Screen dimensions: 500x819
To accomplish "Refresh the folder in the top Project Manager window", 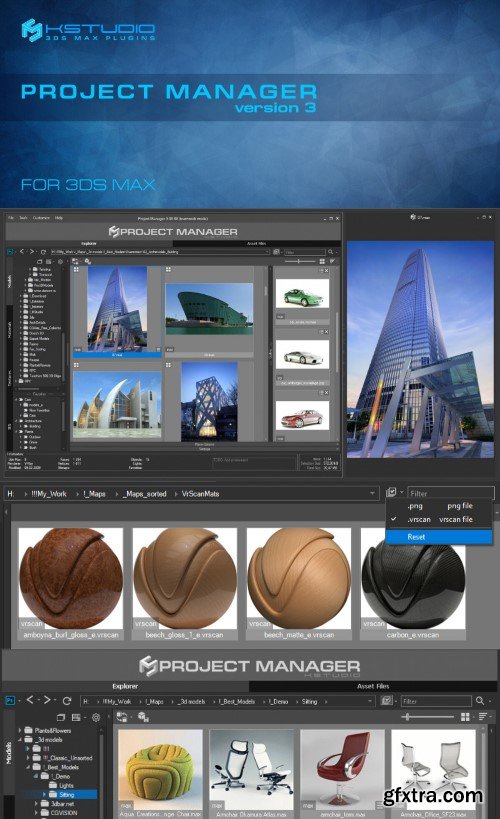I will pyautogui.click(x=43, y=252).
